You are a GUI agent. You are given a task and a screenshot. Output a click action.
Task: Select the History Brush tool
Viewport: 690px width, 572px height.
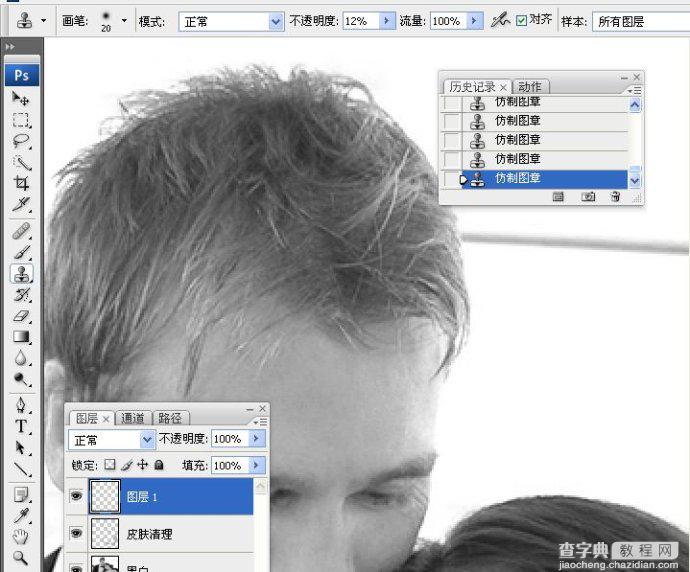tap(21, 294)
